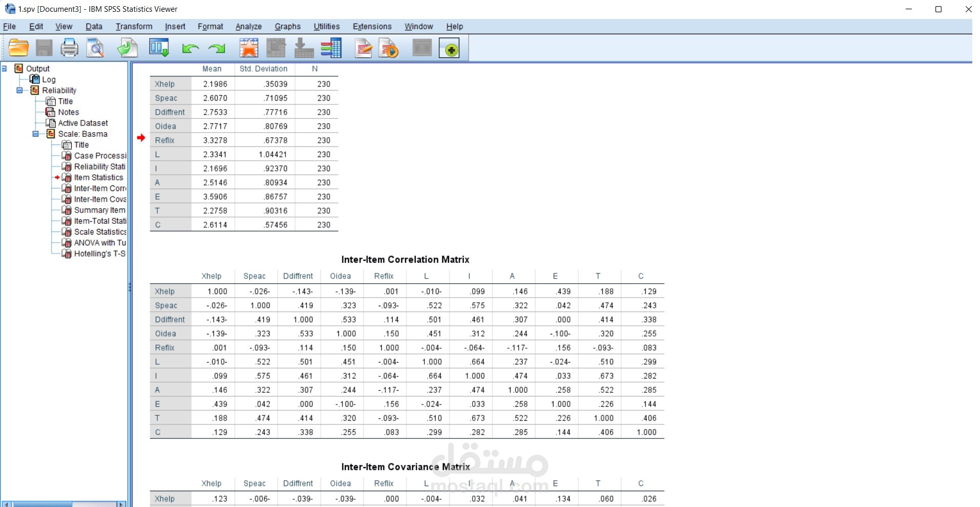Select Hotelling's T-Squared outline entry
The height and width of the screenshot is (507, 980).
(100, 253)
